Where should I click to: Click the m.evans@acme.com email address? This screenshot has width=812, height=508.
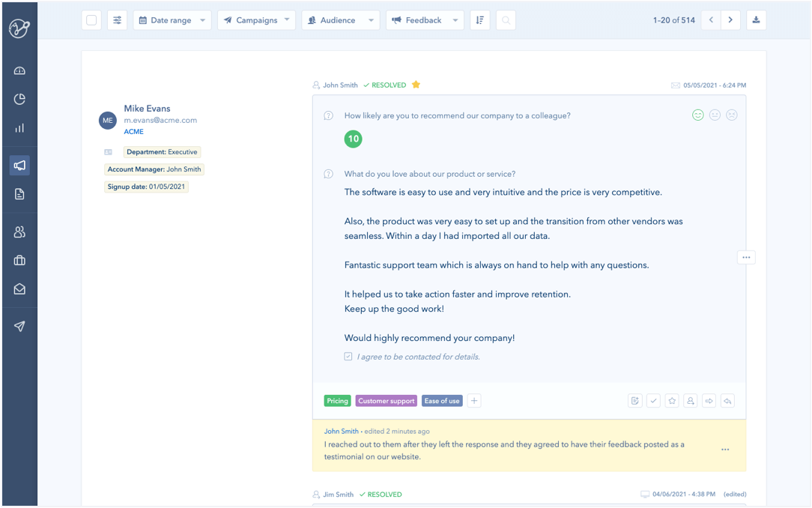[160, 120]
